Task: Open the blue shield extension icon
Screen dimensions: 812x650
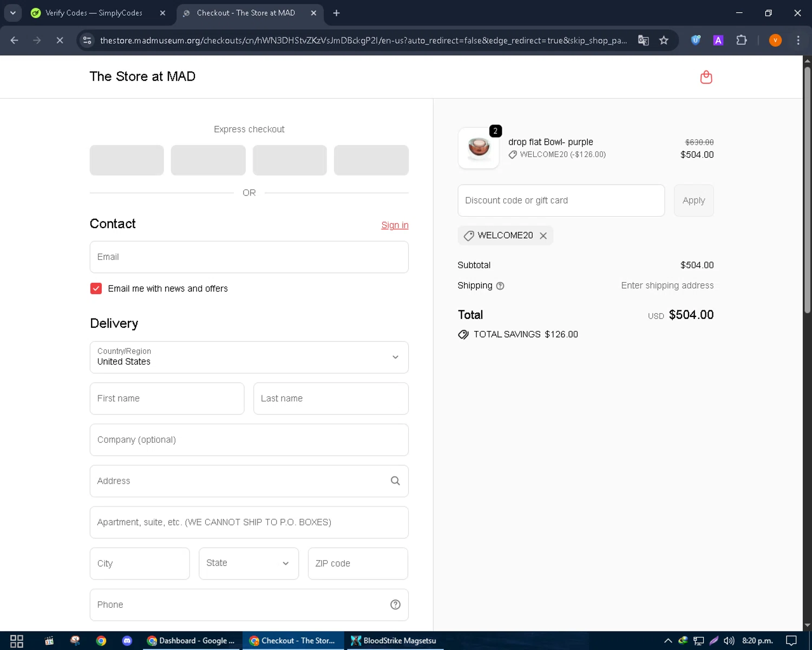Action: pos(696,40)
